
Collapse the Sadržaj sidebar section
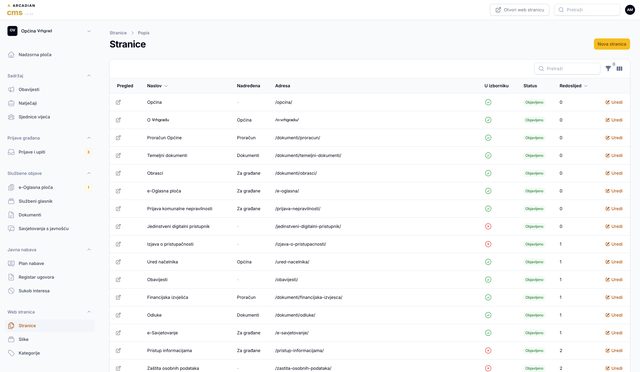(x=89, y=76)
